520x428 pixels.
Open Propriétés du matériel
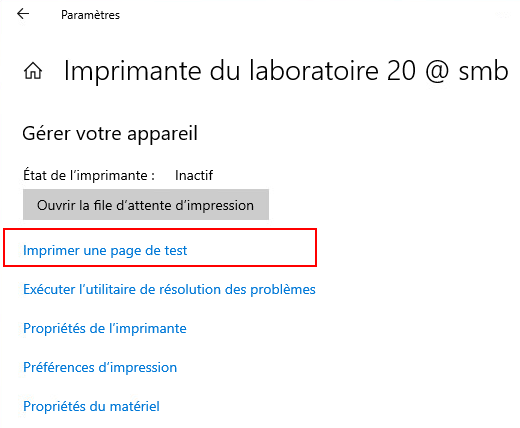[91, 406]
